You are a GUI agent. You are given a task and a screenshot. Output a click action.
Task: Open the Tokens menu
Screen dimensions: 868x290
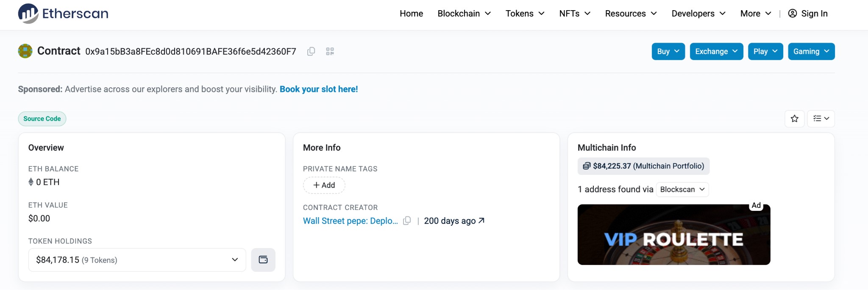[x=525, y=14]
